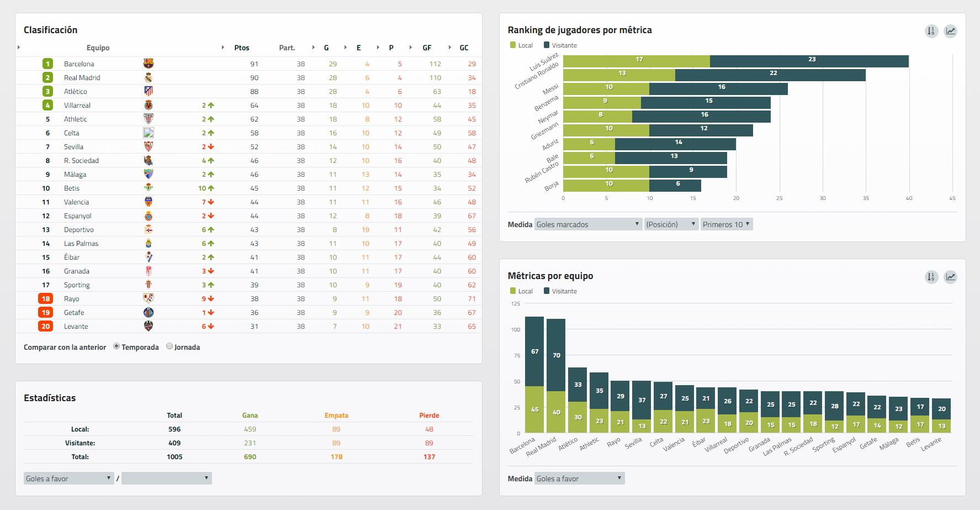Open the Goles marcados measure dropdown
This screenshot has width=980, height=510.
pyautogui.click(x=587, y=224)
